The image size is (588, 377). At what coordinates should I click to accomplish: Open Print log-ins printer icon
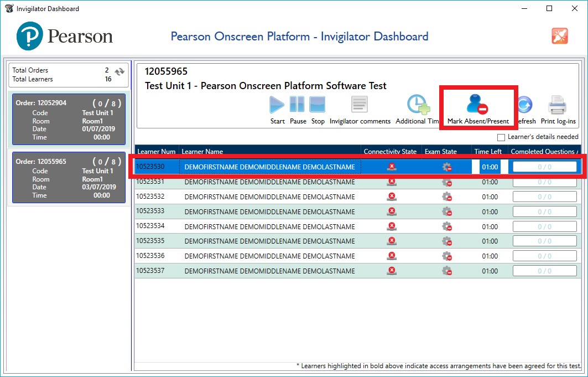(x=558, y=105)
